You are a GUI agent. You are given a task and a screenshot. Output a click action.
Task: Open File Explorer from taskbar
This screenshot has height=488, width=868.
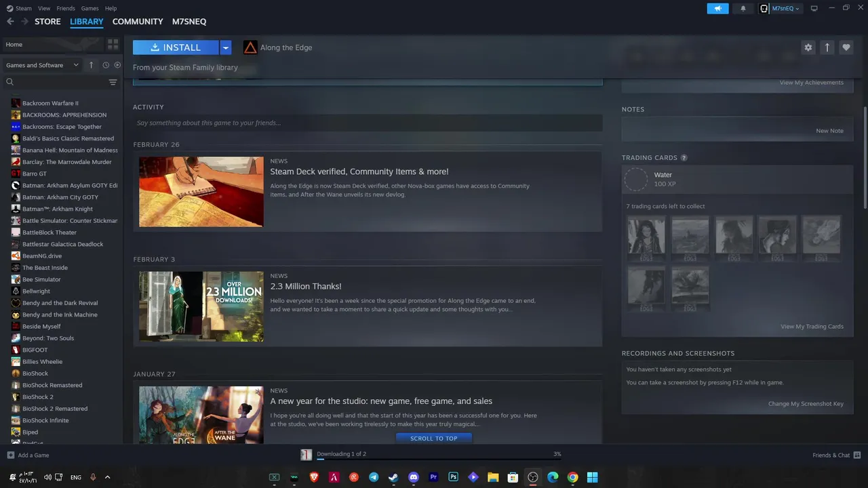tap(493, 477)
